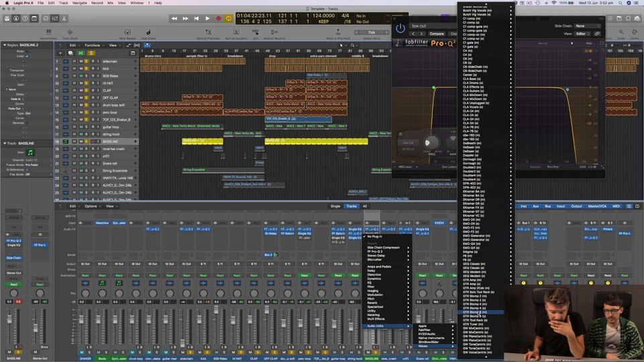
Task: Mute the sidechain track
Action: point(81,61)
